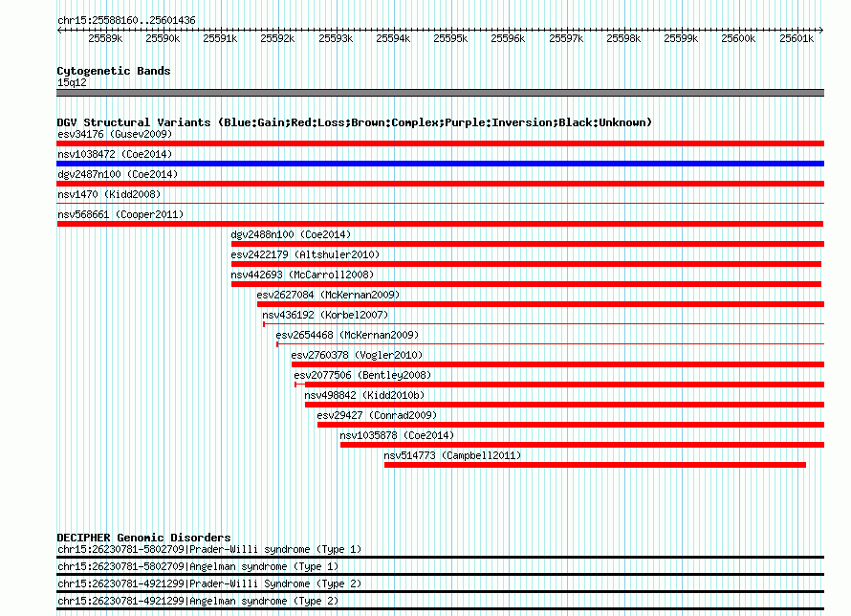The height and width of the screenshot is (616, 851).
Task: Click the red bar under nsv514773
Action: tap(595, 465)
